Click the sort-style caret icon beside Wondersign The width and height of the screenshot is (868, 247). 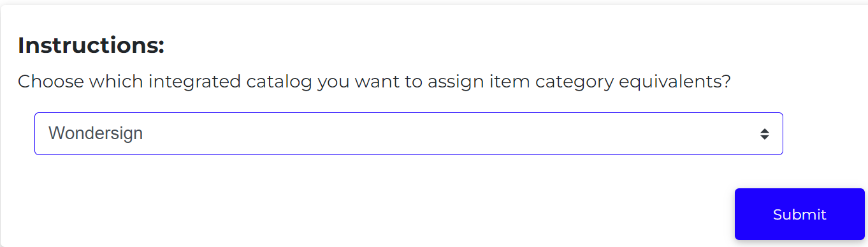pos(764,134)
